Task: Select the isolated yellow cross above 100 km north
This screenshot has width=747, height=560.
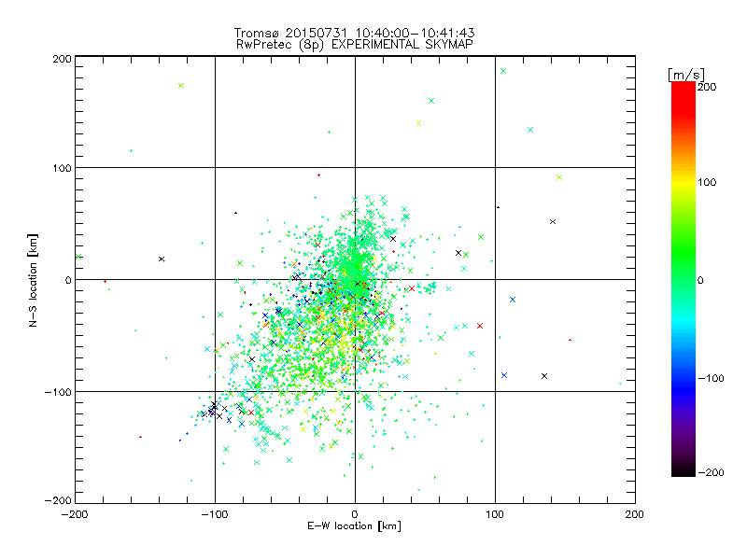Action: [418, 123]
